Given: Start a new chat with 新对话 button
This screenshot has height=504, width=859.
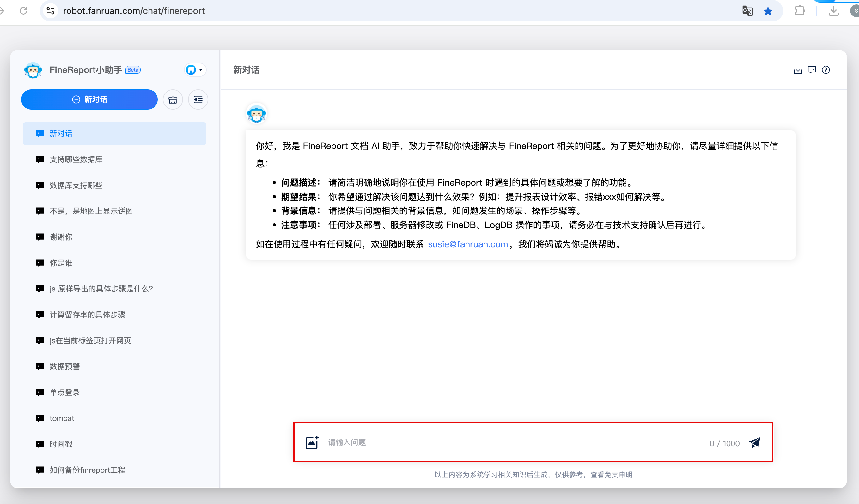Looking at the screenshot, I should (89, 99).
